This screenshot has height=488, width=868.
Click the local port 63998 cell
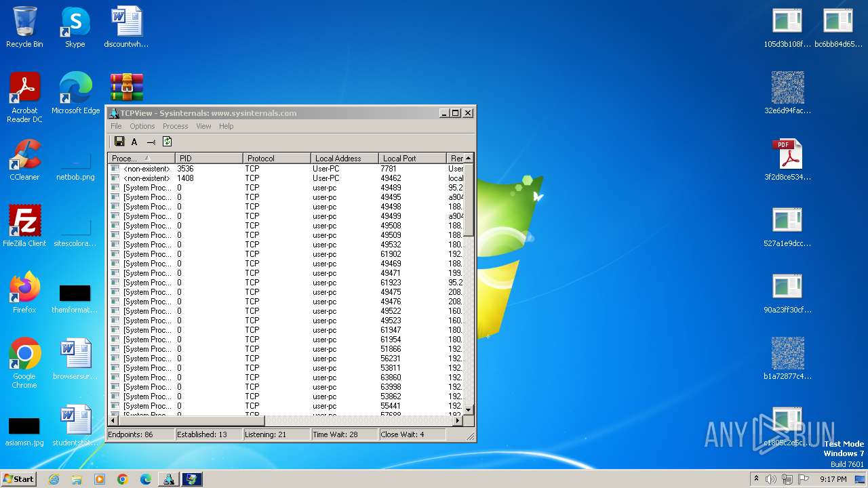[391, 387]
